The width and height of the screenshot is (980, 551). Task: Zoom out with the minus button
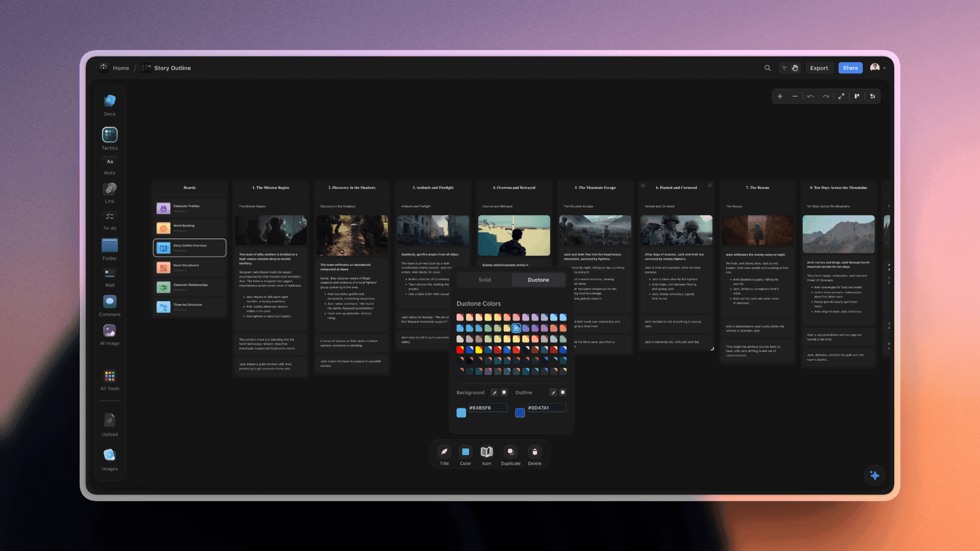click(795, 96)
